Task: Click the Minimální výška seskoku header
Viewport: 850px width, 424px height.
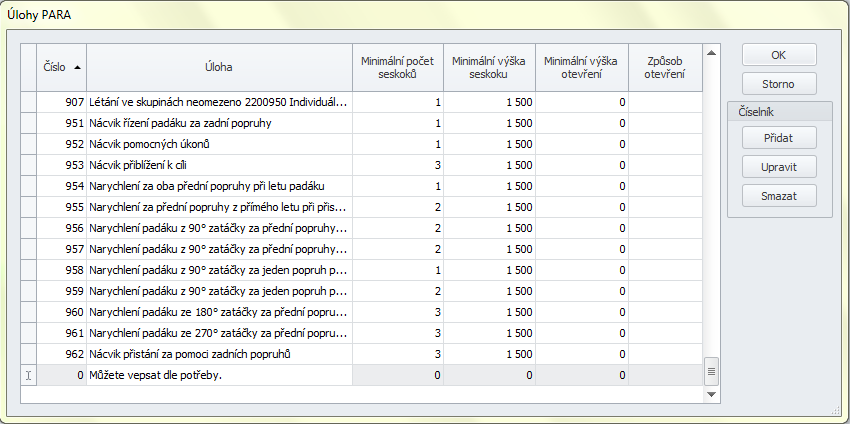Action: (x=489, y=67)
